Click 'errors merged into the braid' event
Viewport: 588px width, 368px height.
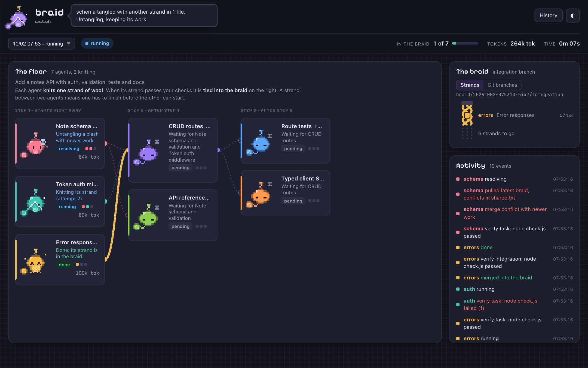click(514, 278)
